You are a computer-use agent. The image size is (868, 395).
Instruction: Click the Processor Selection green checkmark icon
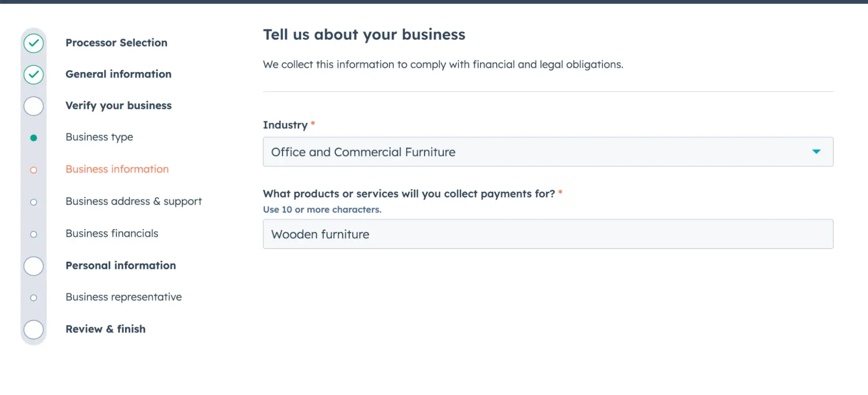click(33, 43)
